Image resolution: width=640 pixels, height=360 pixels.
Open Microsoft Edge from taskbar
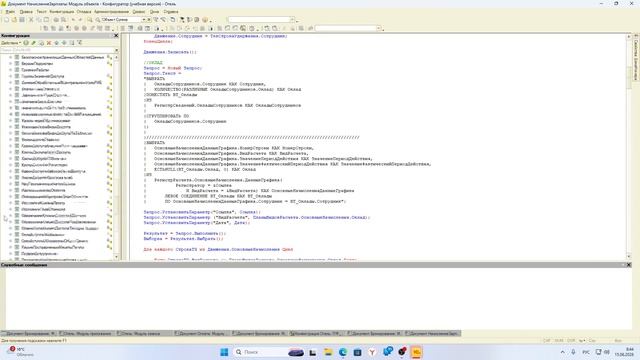(x=342, y=352)
